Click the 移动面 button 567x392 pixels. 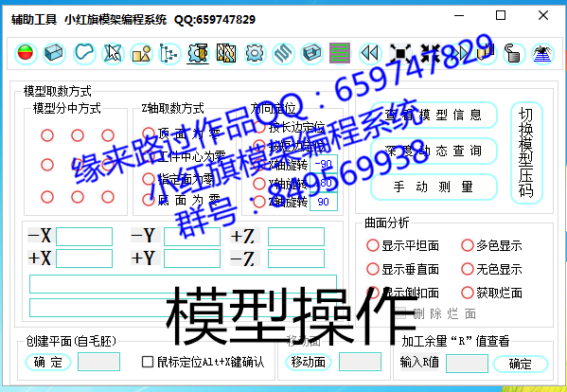tap(308, 362)
